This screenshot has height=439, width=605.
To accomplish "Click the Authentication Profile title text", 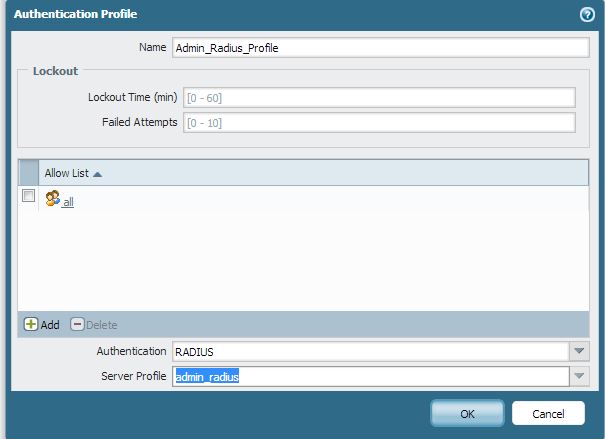I will click(x=76, y=14).
